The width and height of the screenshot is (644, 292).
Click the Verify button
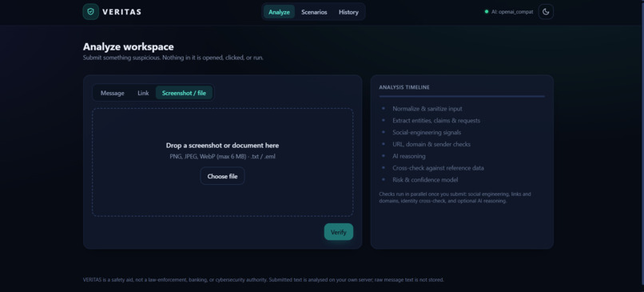coord(339,232)
